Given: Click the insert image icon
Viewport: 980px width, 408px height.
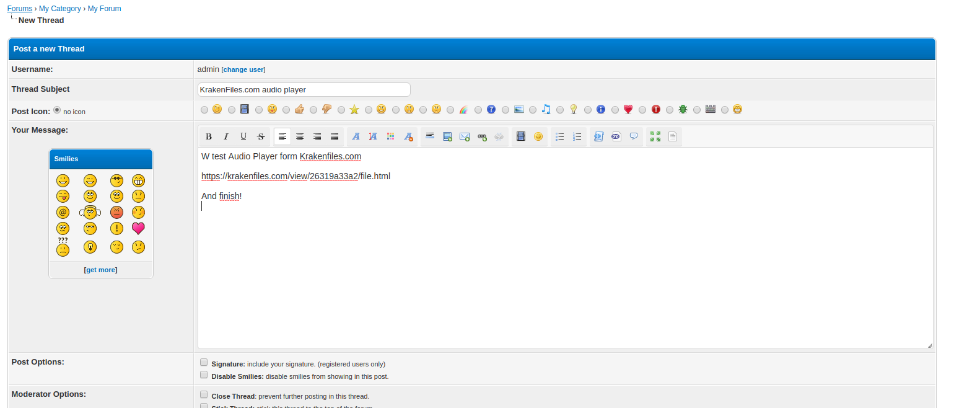Looking at the screenshot, I should pos(447,136).
